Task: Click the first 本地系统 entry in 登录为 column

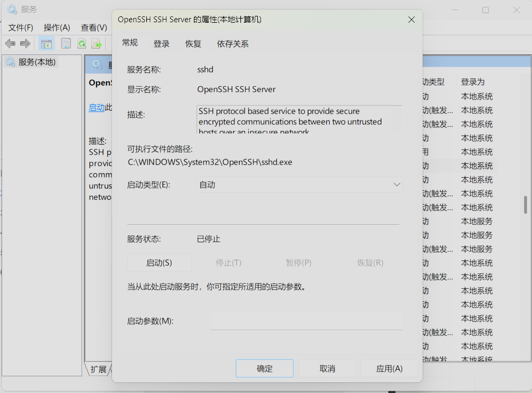Action: pyautogui.click(x=477, y=96)
